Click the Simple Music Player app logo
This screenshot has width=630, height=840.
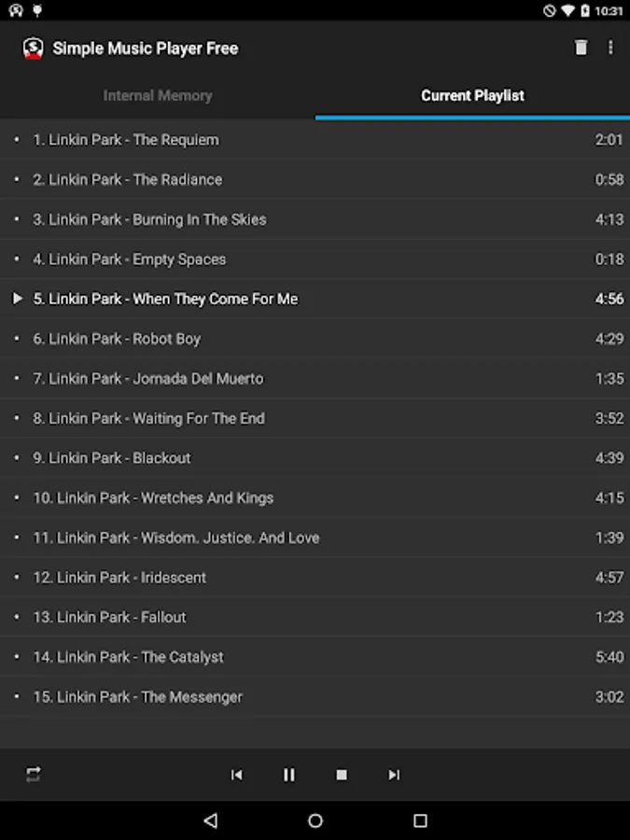pos(33,49)
